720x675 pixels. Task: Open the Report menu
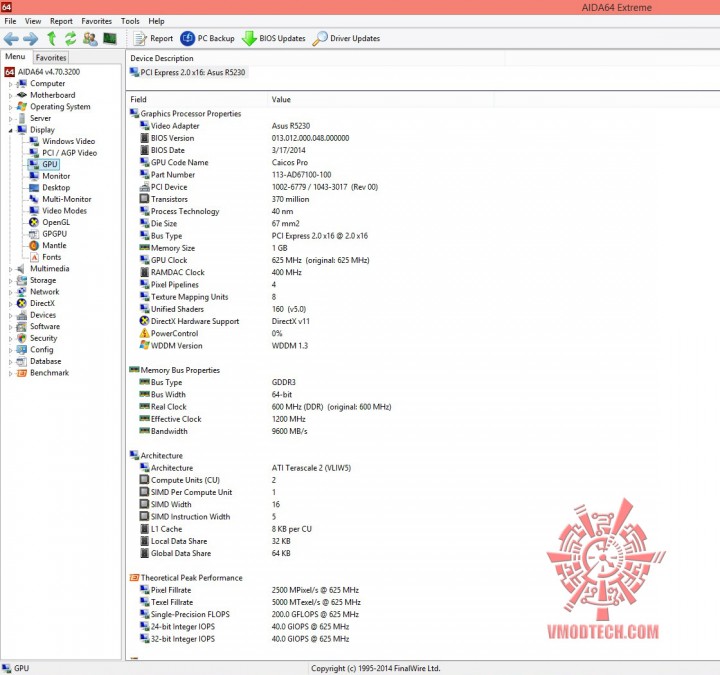[61, 21]
